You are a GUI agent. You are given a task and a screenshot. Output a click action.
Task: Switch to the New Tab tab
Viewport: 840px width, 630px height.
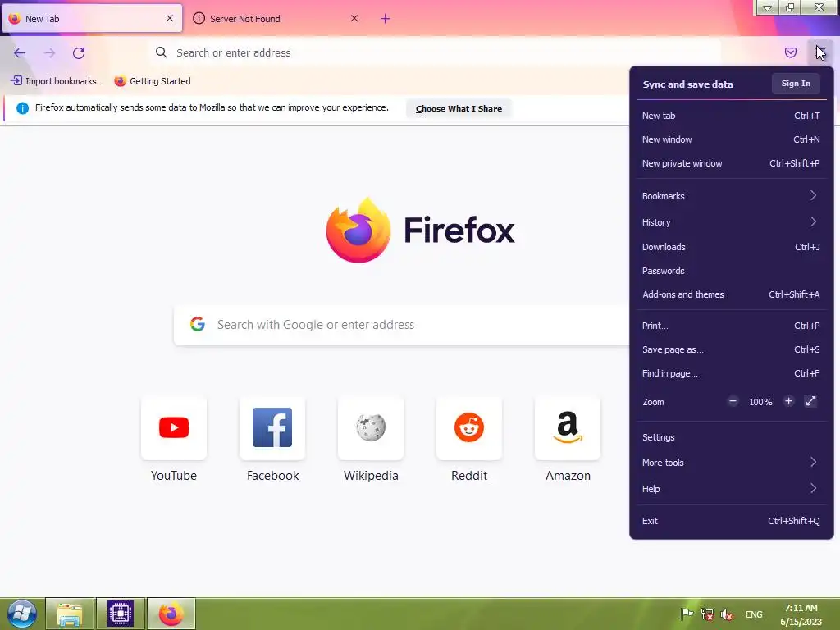(92, 19)
